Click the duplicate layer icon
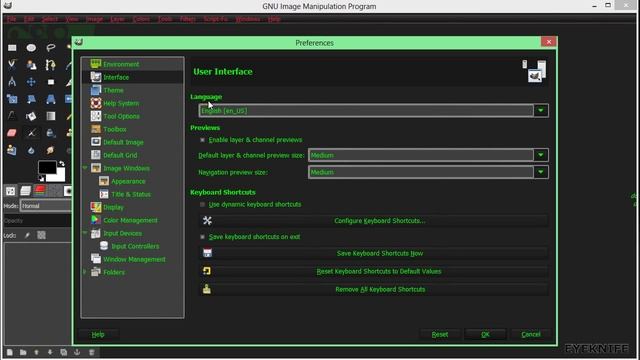Image resolution: width=640 pixels, height=360 pixels. coord(64,352)
